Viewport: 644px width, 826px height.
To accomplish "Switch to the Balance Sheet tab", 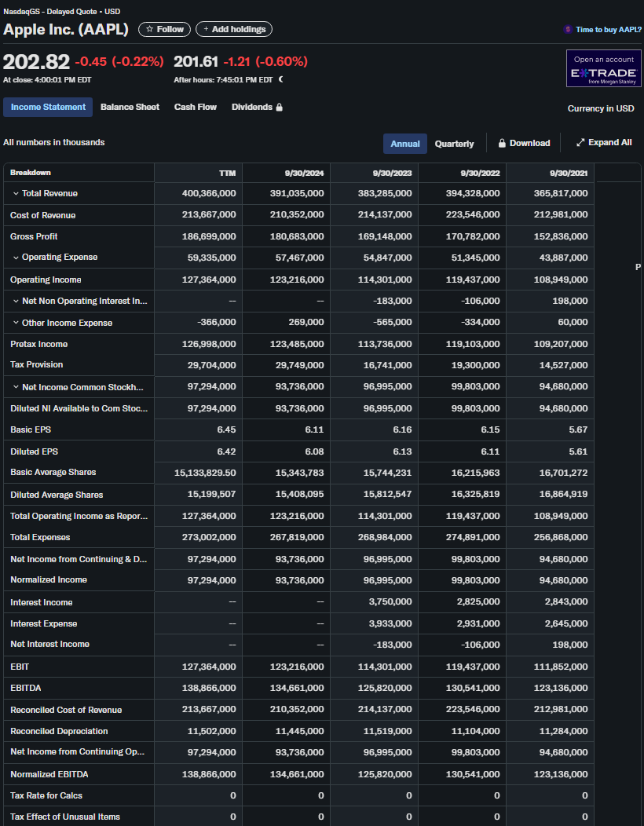I will point(130,107).
